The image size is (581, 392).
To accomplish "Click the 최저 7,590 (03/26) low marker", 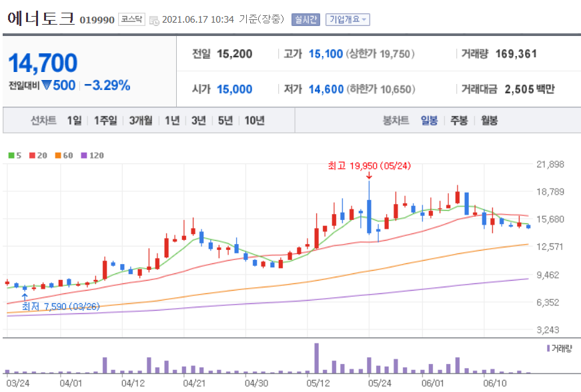I will tap(61, 307).
